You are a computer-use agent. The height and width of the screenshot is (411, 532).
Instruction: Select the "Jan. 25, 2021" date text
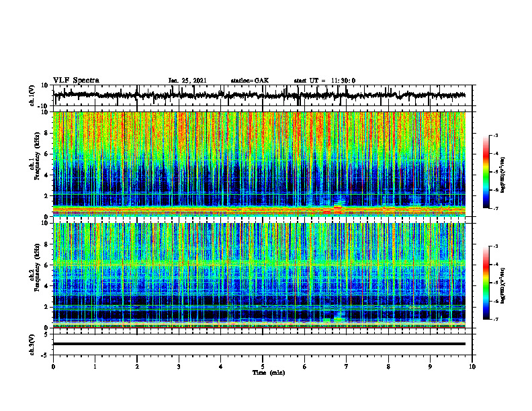(187, 81)
